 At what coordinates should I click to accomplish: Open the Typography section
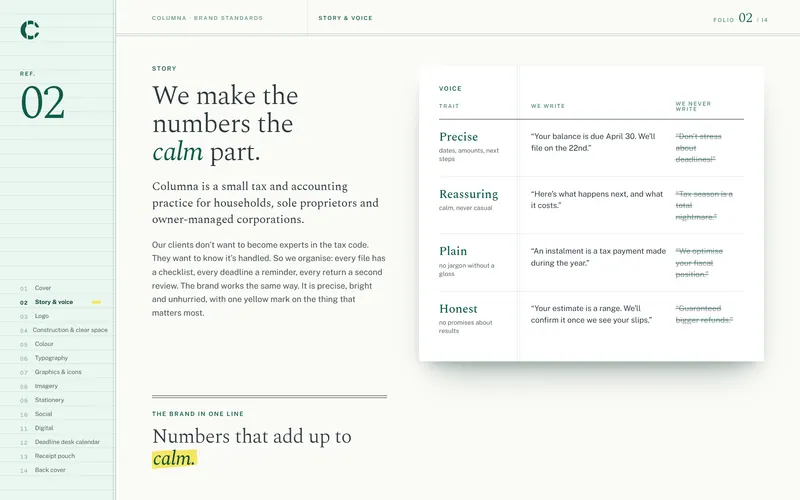pos(51,358)
